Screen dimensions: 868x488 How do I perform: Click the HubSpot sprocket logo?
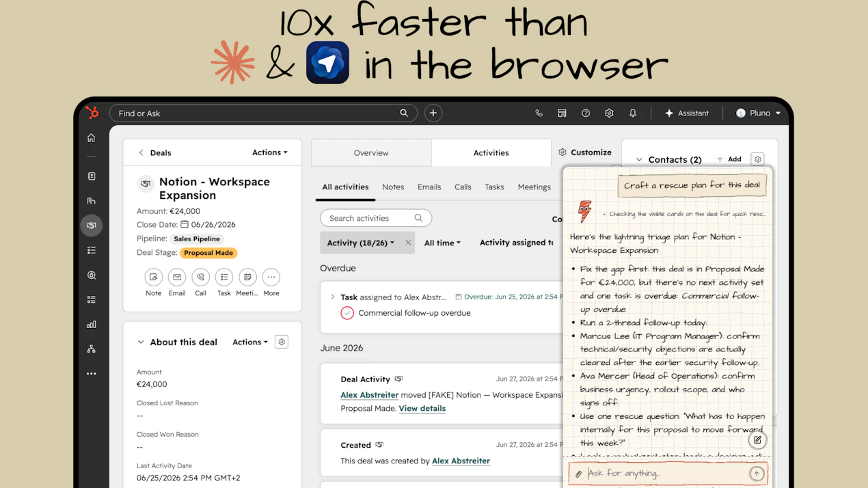(92, 113)
